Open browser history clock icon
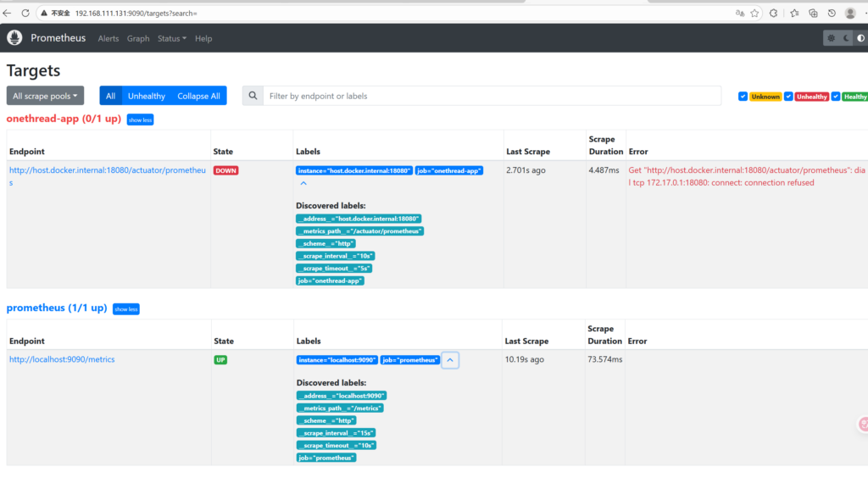This screenshot has width=868, height=500. (x=832, y=13)
